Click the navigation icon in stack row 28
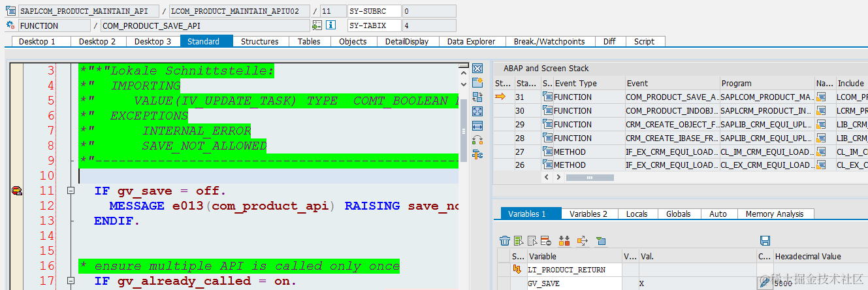Viewport: 868px width, 290px height. 821,138
